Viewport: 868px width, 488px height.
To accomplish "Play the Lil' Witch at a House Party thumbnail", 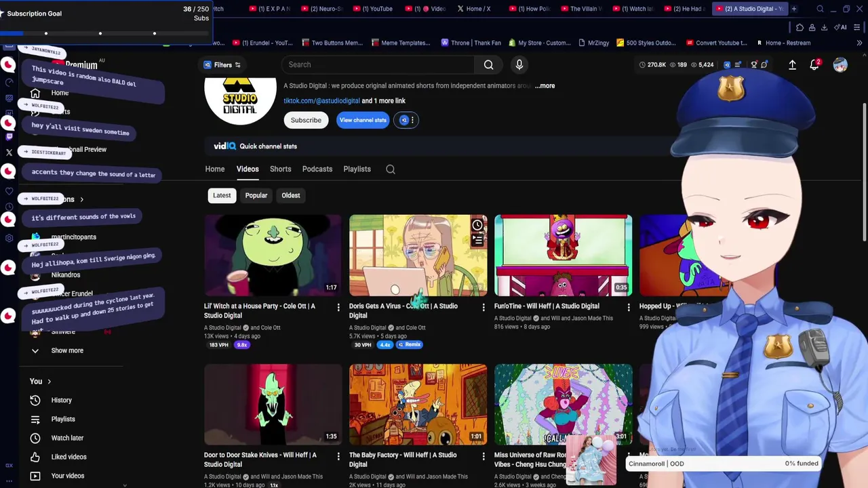I will (273, 256).
